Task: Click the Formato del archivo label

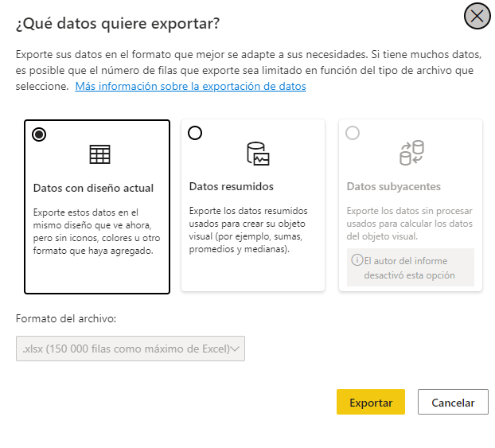Action: pyautogui.click(x=66, y=318)
